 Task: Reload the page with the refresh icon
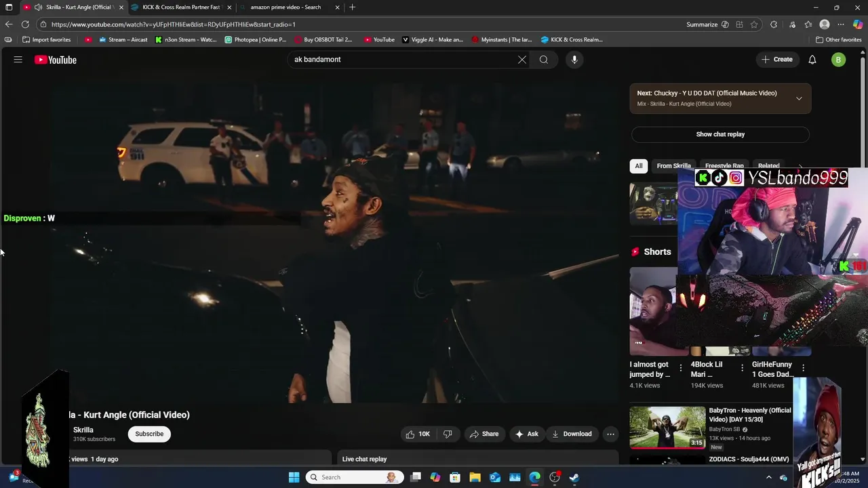(25, 24)
